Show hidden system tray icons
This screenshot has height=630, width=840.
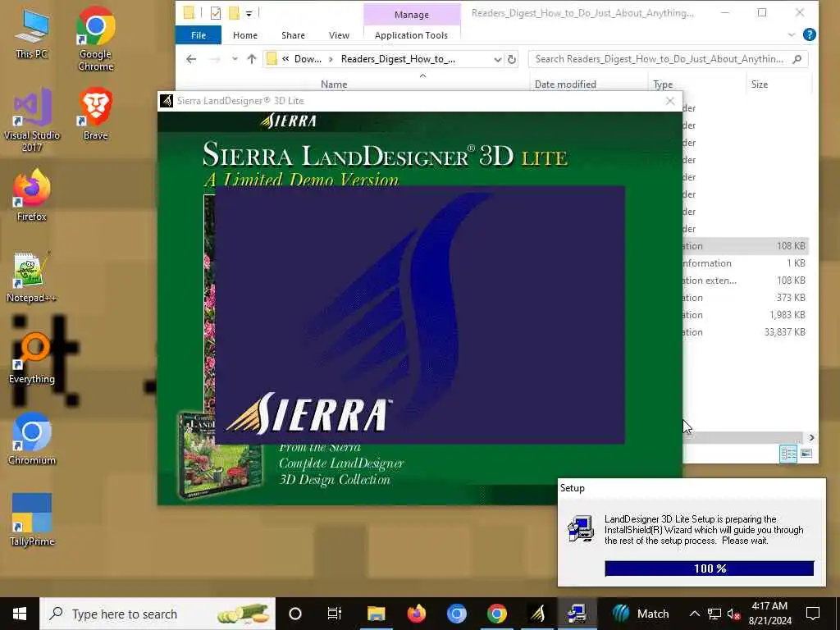tap(694, 614)
